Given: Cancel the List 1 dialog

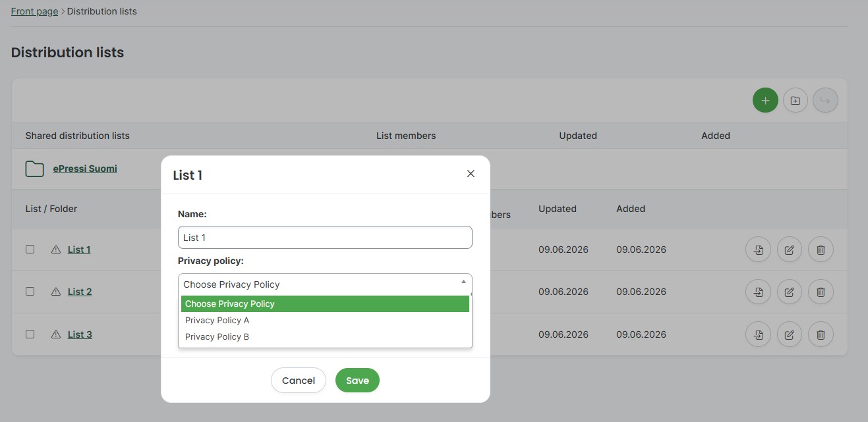Looking at the screenshot, I should coord(299,380).
